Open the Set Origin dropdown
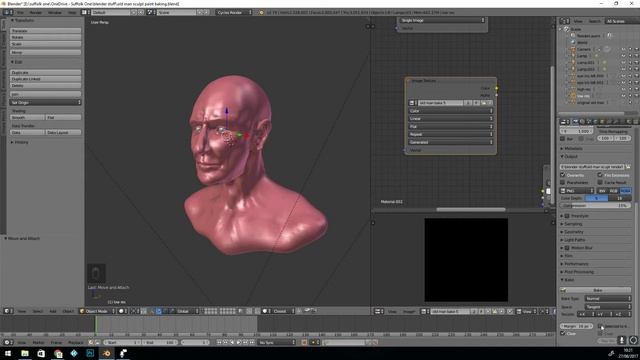 coord(45,103)
